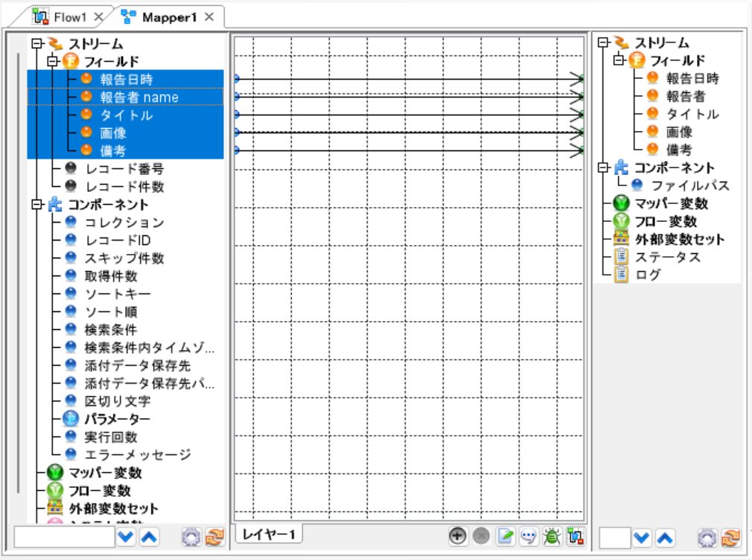
Task: Click the add (+) icon under the canvas
Action: 457,536
